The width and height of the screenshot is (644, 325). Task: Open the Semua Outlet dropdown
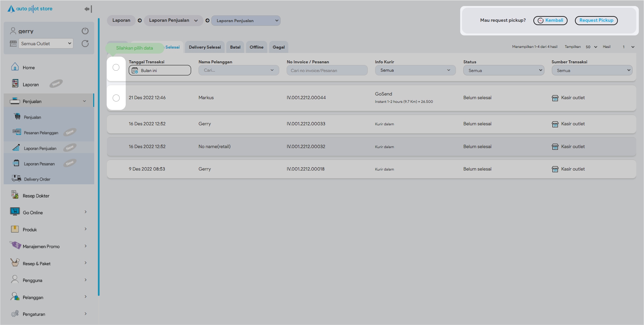pos(46,44)
